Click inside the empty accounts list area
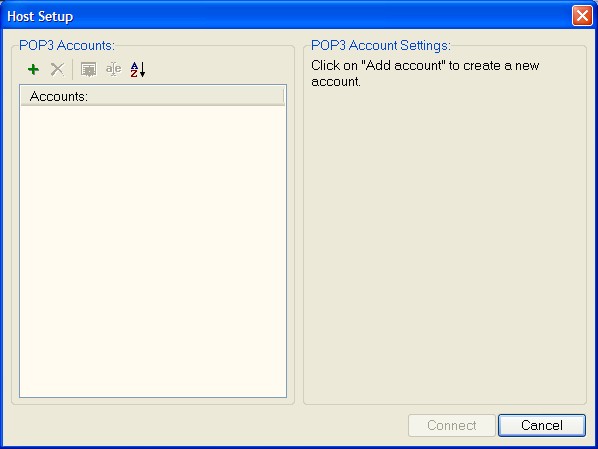Image resolution: width=598 pixels, height=449 pixels. point(153,251)
